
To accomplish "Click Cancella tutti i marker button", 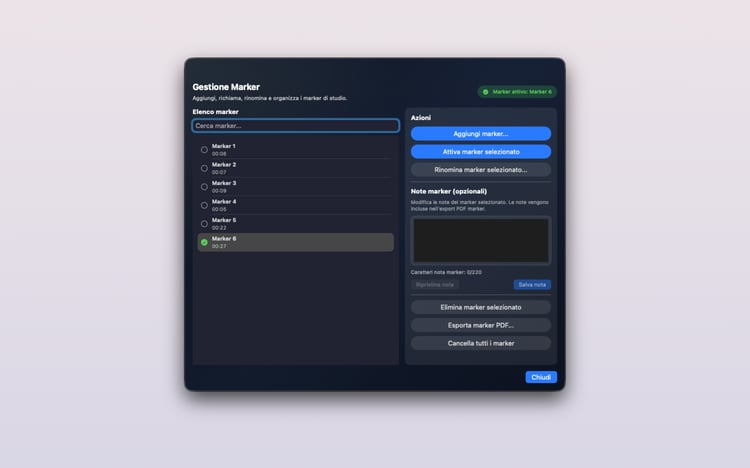I will tap(481, 343).
